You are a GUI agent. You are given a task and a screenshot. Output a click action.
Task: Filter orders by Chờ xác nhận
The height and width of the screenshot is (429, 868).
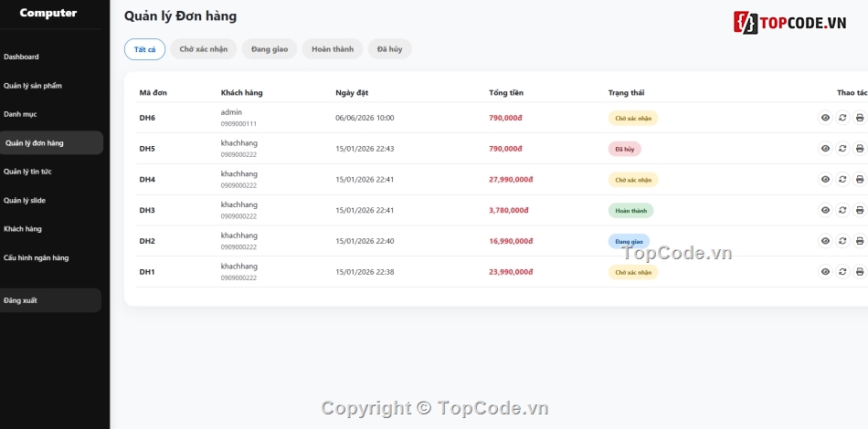click(203, 49)
